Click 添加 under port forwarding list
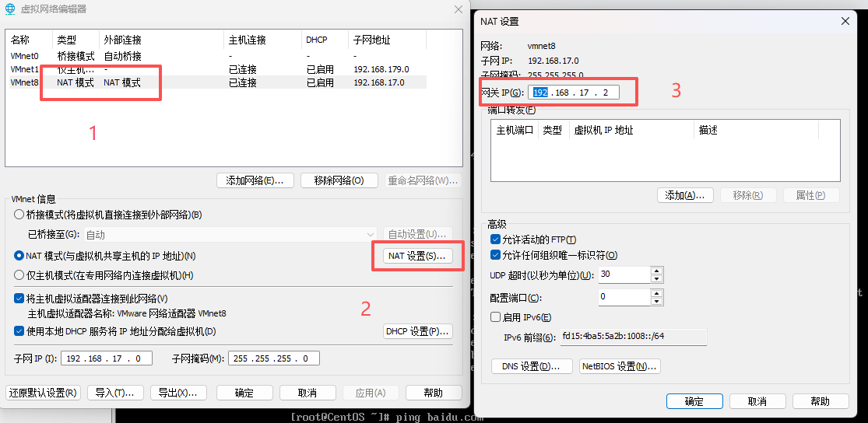The height and width of the screenshot is (423, 868). [x=685, y=195]
